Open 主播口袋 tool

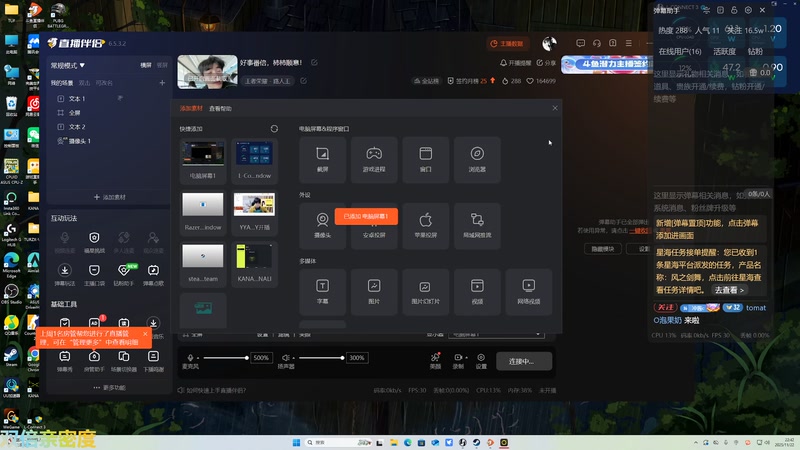(x=94, y=274)
